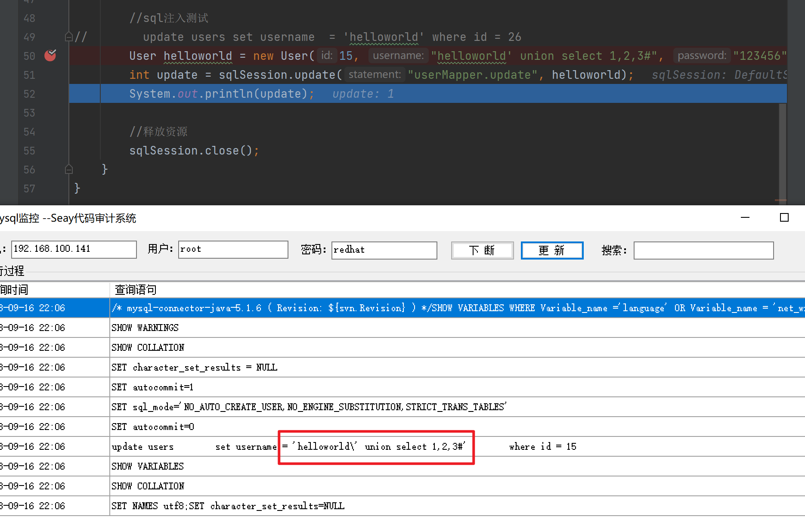Focus the 搜索 search field
This screenshot has width=805, height=532.
pos(703,250)
